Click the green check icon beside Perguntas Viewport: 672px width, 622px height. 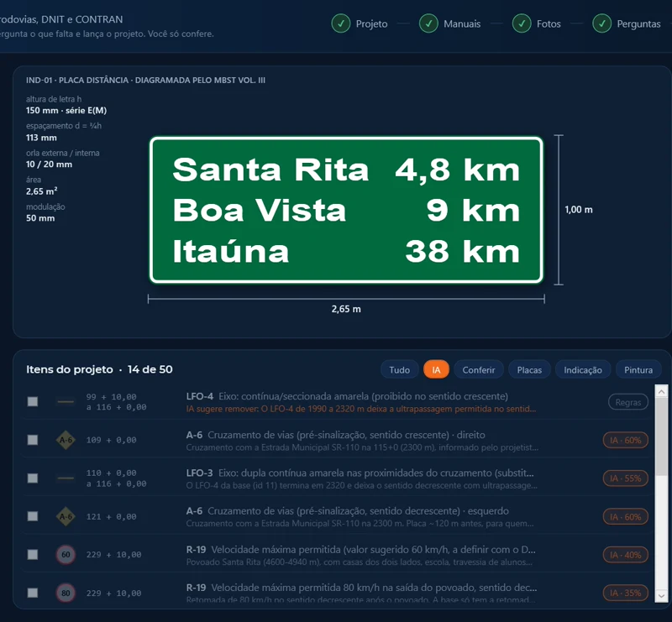pyautogui.click(x=601, y=24)
